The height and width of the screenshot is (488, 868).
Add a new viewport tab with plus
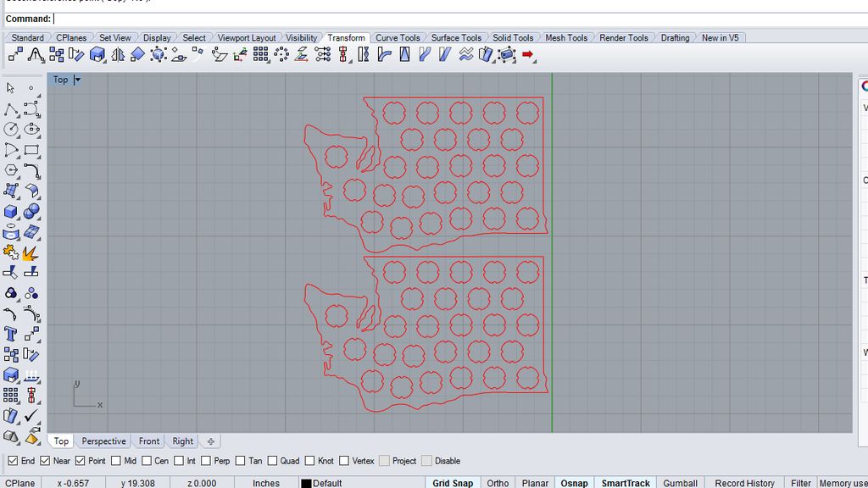pyautogui.click(x=211, y=441)
